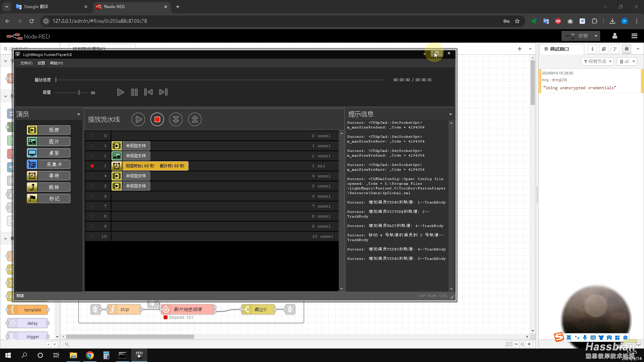Toggle the radio dot of track 4

(92, 176)
